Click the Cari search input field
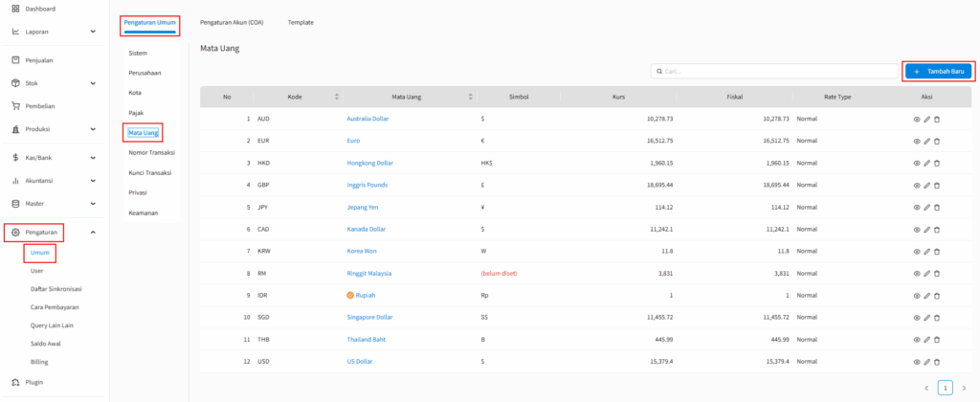980x402 pixels. tap(775, 72)
